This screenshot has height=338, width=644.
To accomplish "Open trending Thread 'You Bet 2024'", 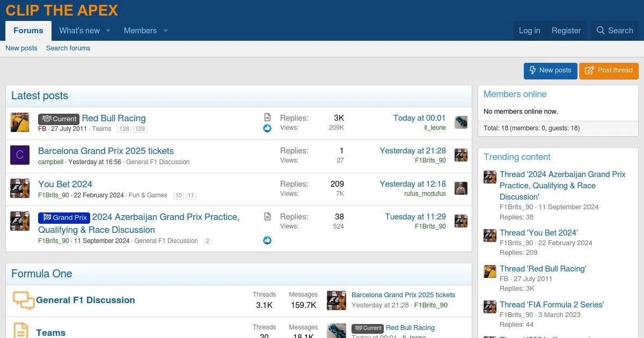I will click(539, 233).
